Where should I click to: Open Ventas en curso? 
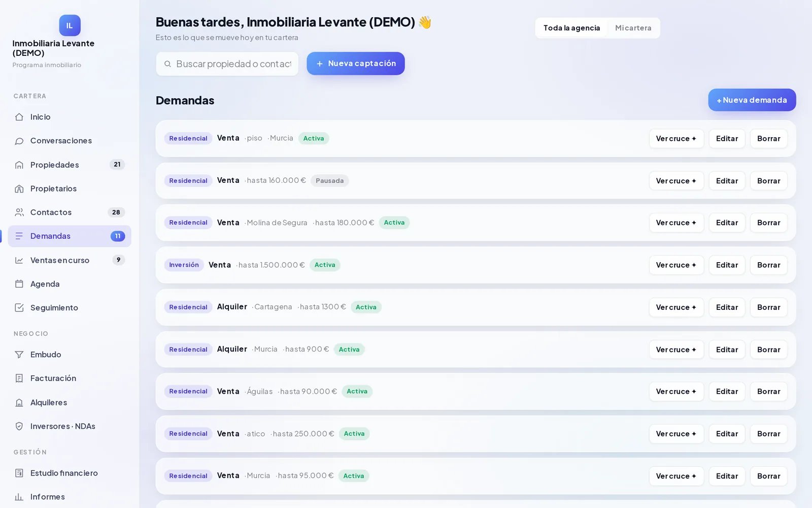[70, 260]
